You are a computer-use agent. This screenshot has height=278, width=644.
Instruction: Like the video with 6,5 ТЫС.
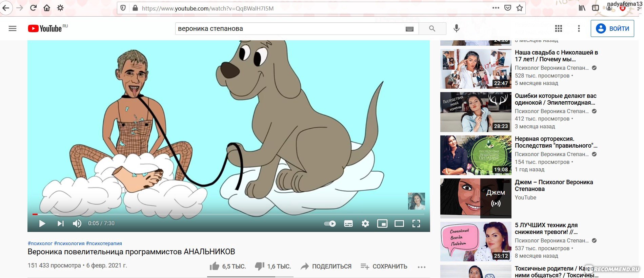coord(227,266)
